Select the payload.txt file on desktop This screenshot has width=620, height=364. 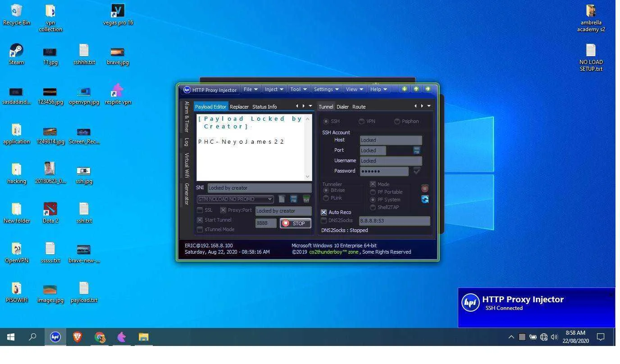(x=84, y=292)
